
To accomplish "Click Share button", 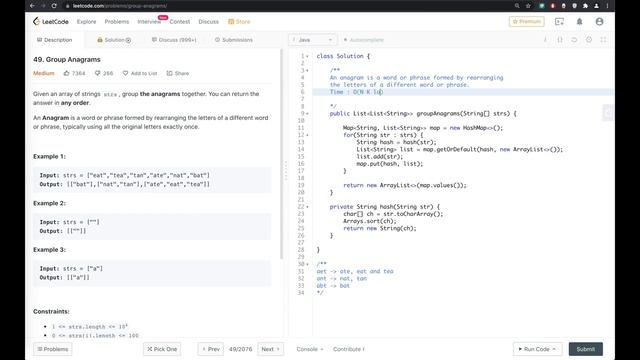I will 178,73.
